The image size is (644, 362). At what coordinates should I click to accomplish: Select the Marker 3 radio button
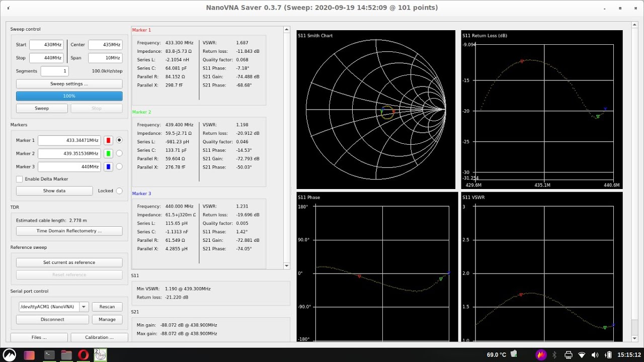click(119, 166)
